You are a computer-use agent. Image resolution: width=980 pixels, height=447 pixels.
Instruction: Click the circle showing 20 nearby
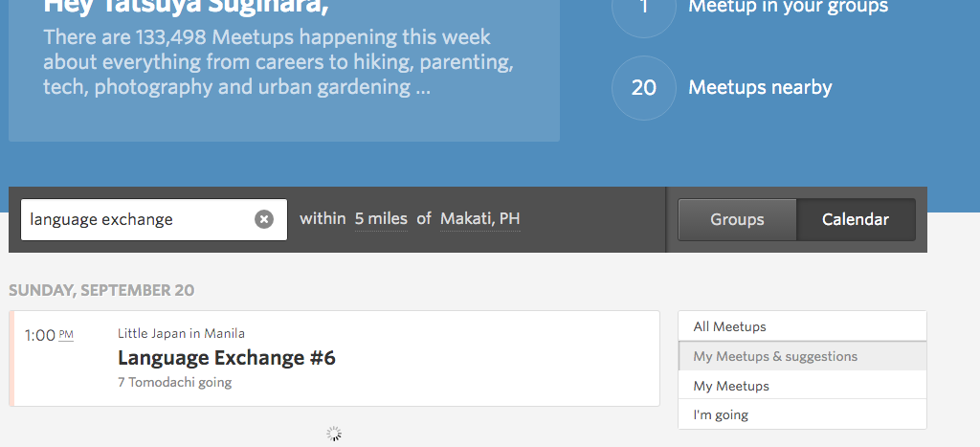[644, 87]
